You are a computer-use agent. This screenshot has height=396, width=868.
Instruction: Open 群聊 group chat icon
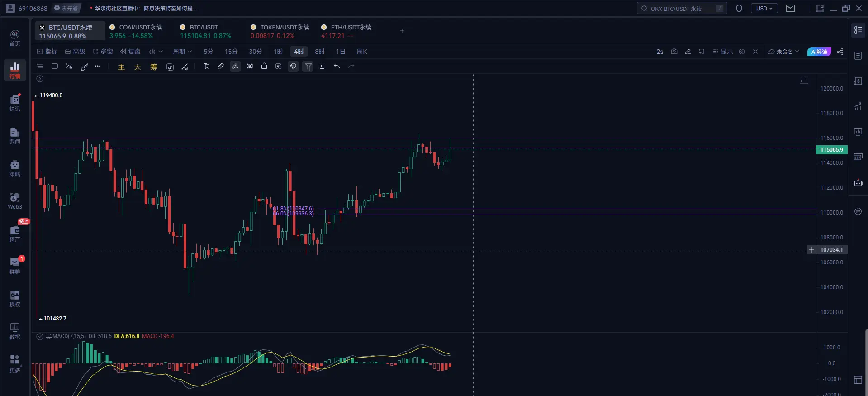(x=15, y=266)
